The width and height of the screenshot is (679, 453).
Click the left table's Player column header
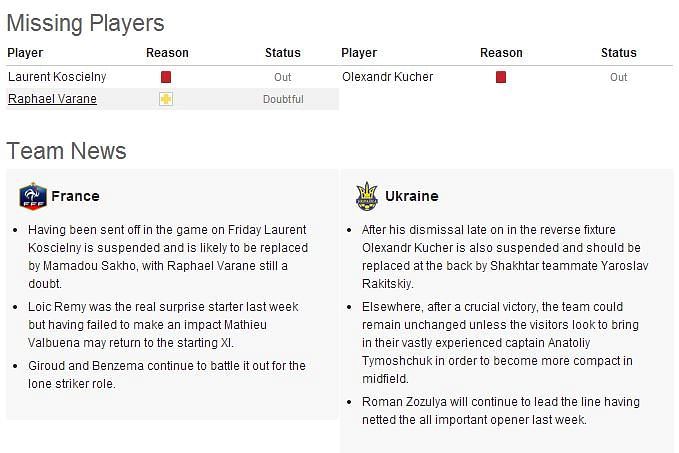click(25, 53)
